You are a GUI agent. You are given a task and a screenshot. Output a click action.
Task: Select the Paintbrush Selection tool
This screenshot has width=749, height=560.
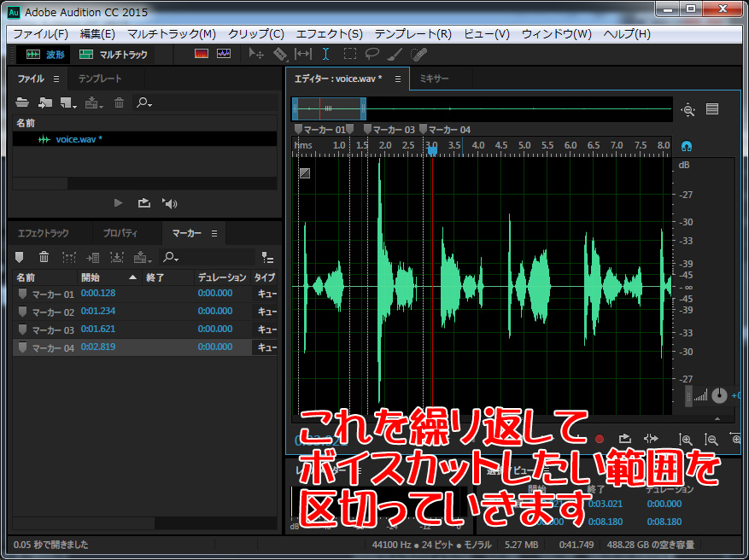coord(395,54)
